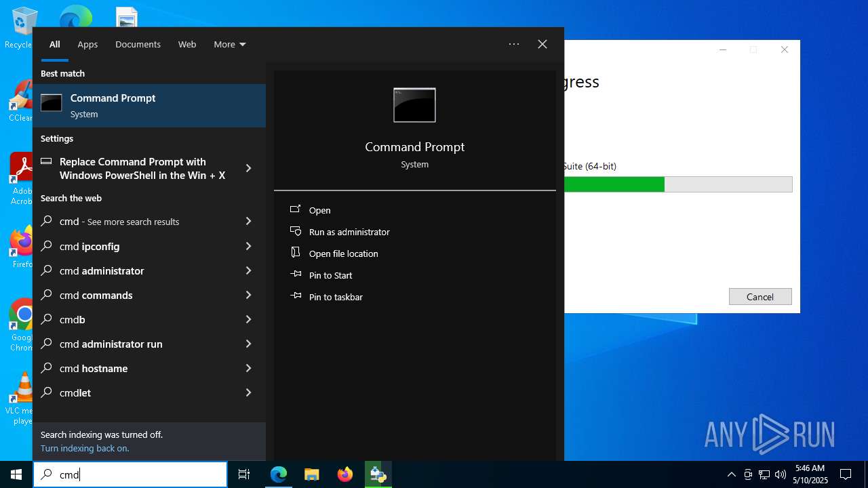Viewport: 868px width, 488px height.
Task: Click Cancel in the installer window
Action: pos(760,297)
